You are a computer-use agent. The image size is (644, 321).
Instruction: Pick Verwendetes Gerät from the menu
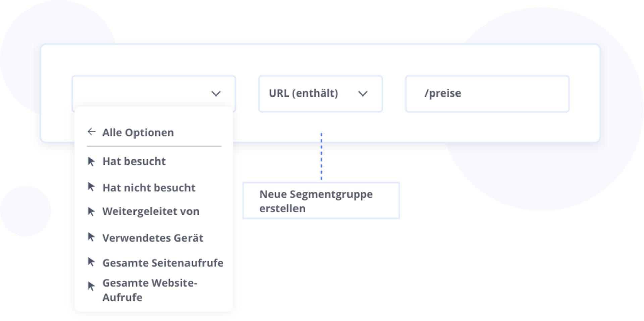153,238
